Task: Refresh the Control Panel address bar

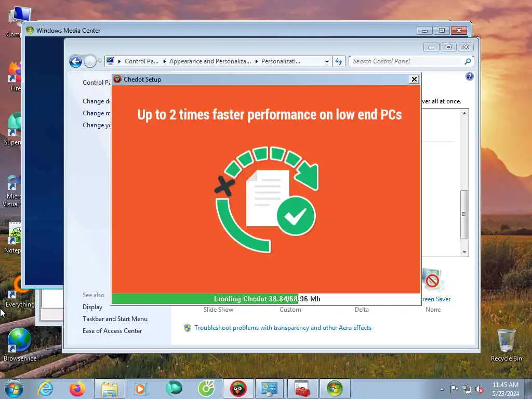Action: [339, 62]
